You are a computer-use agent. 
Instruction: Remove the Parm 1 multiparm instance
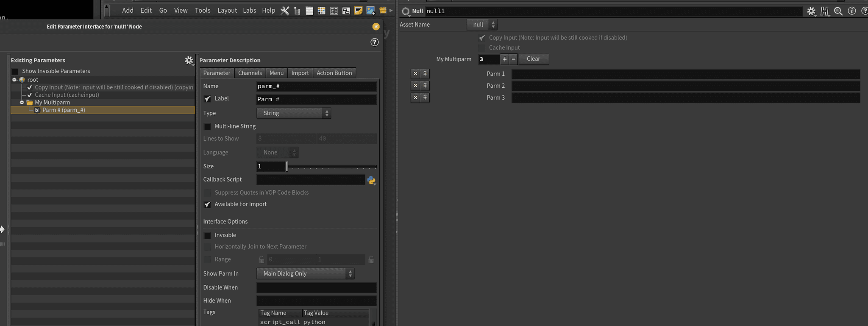[415, 74]
